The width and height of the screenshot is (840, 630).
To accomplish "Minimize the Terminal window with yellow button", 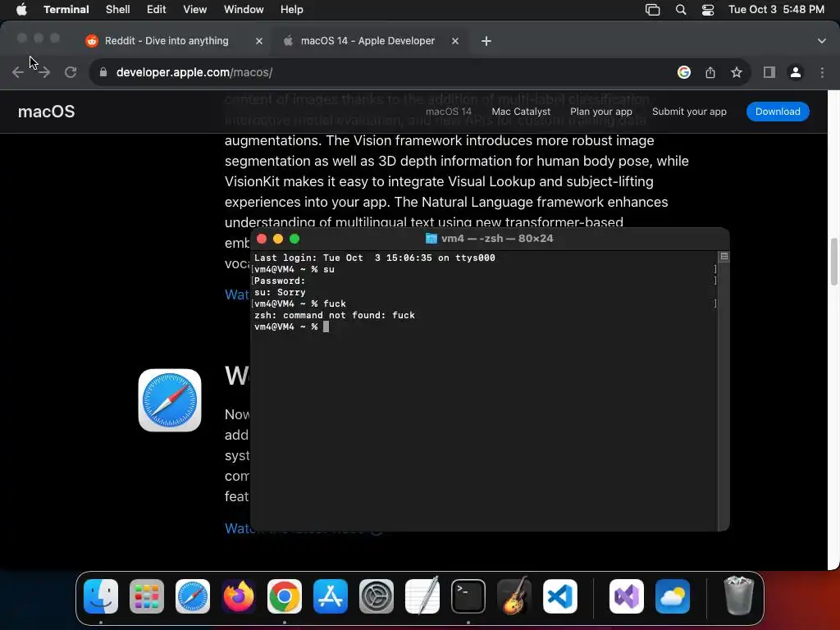I will [x=277, y=239].
